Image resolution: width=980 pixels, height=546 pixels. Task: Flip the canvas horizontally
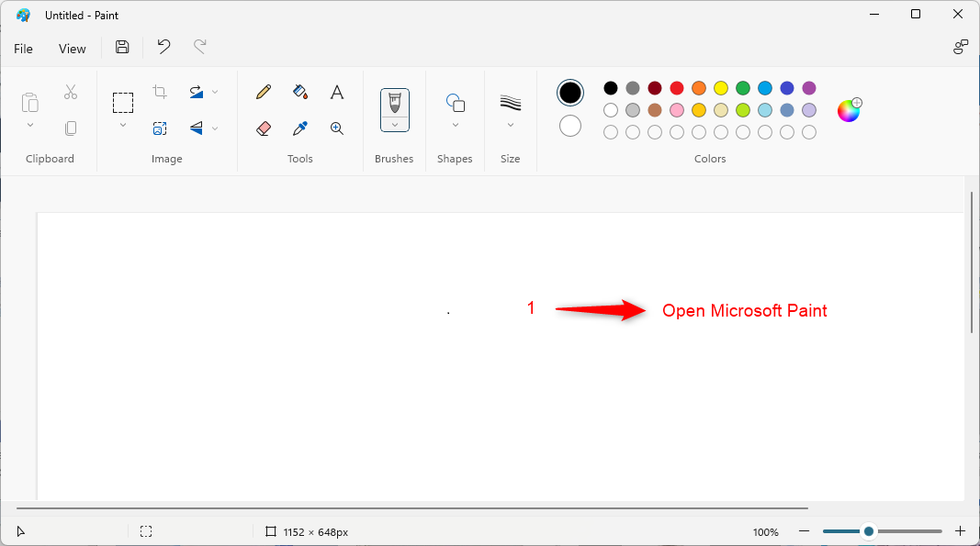(x=197, y=128)
